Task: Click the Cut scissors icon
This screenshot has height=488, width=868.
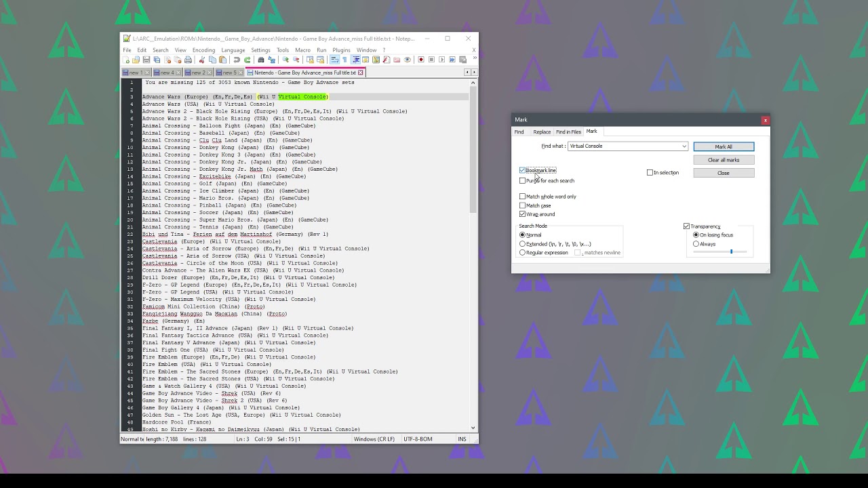Action: click(201, 60)
